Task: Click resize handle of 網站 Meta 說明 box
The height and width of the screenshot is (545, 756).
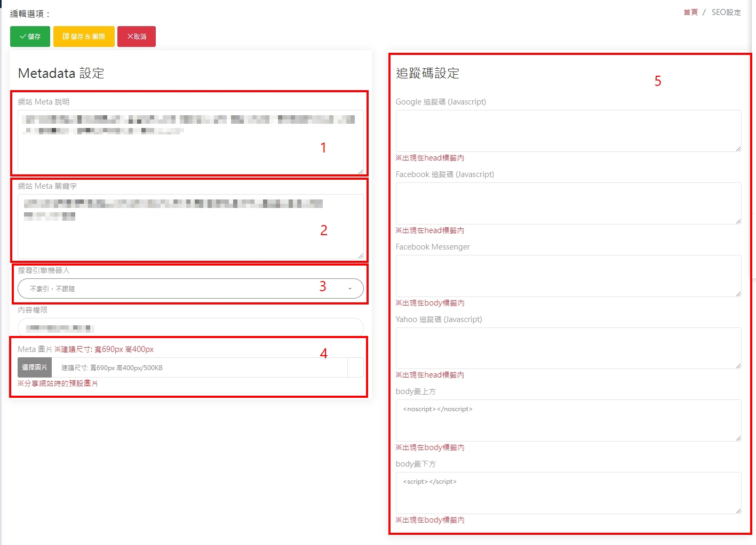Action: (x=361, y=171)
